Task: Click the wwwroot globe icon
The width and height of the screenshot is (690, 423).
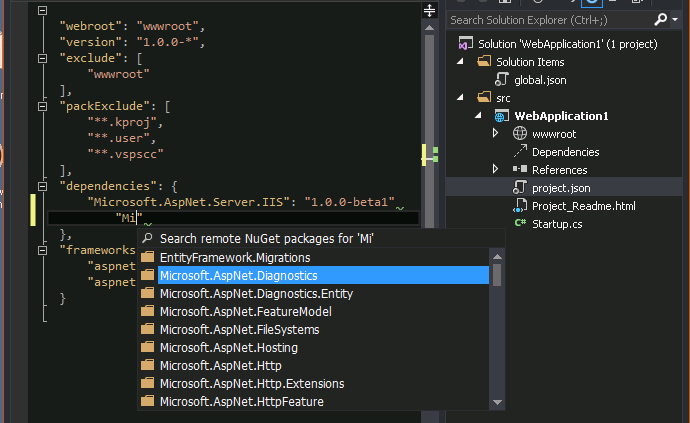Action: (x=520, y=133)
